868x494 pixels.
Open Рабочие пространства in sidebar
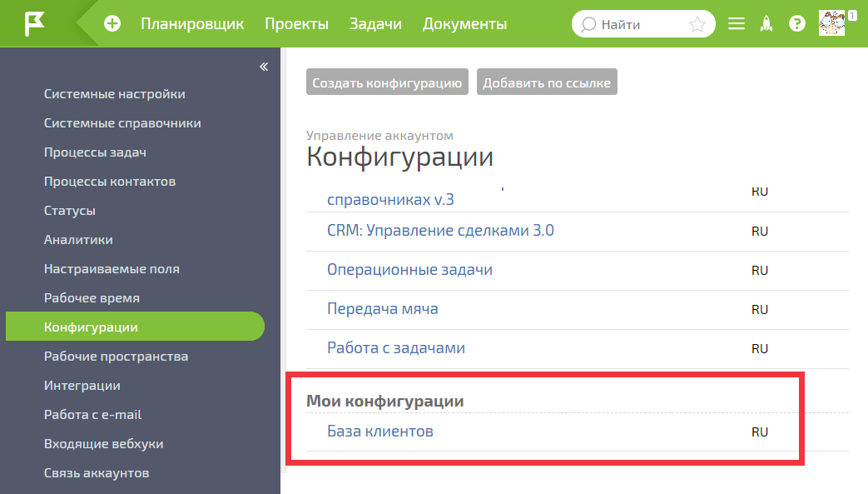point(117,357)
